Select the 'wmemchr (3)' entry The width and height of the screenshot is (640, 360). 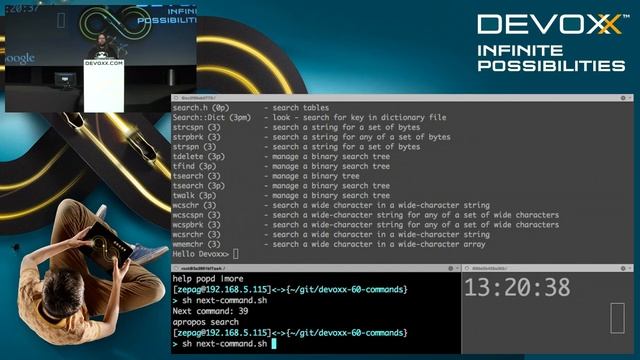pos(196,244)
